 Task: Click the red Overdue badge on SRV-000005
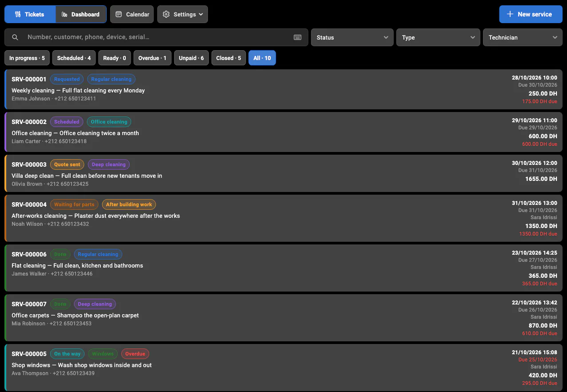tap(135, 354)
